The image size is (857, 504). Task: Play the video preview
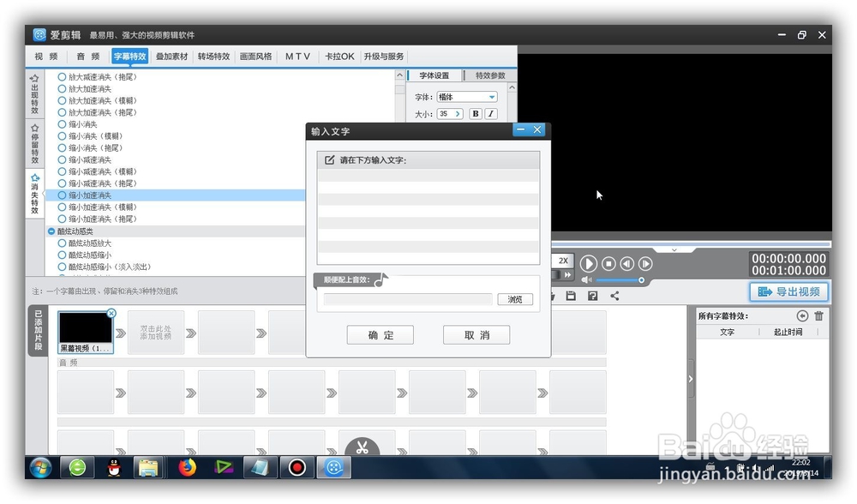[x=588, y=263]
